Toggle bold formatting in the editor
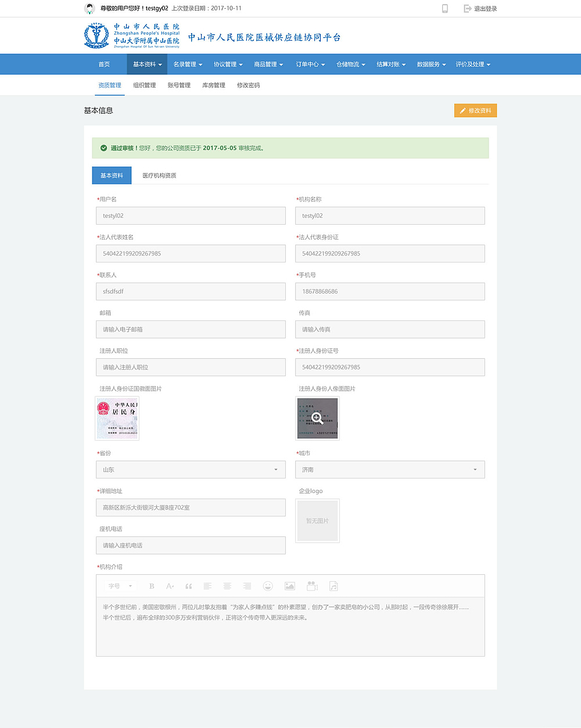 tap(152, 586)
